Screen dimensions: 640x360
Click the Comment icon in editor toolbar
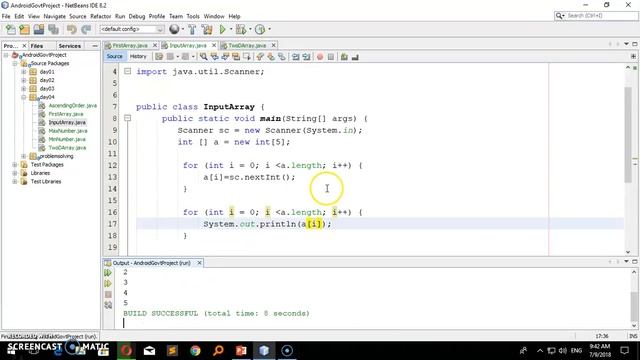pyautogui.click(x=344, y=57)
